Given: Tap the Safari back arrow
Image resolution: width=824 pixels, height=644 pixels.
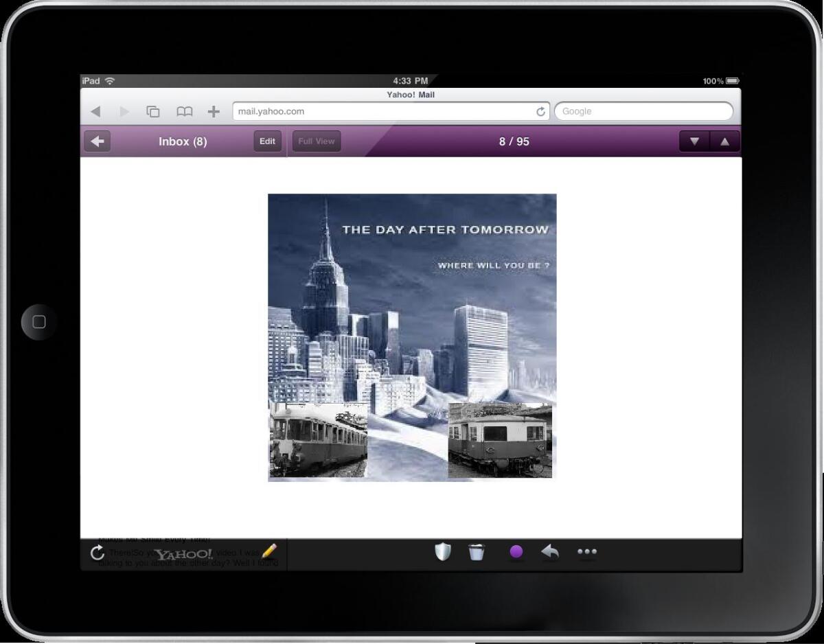Looking at the screenshot, I should pyautogui.click(x=95, y=111).
